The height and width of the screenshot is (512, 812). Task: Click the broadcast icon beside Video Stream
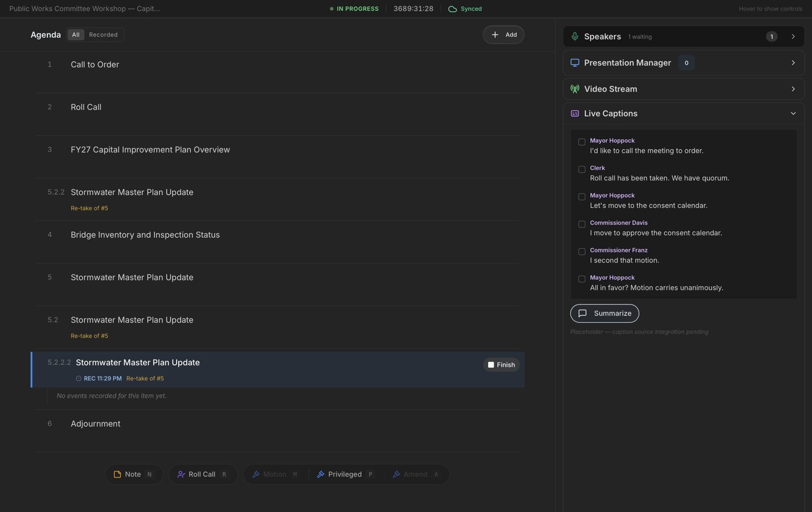tap(574, 89)
